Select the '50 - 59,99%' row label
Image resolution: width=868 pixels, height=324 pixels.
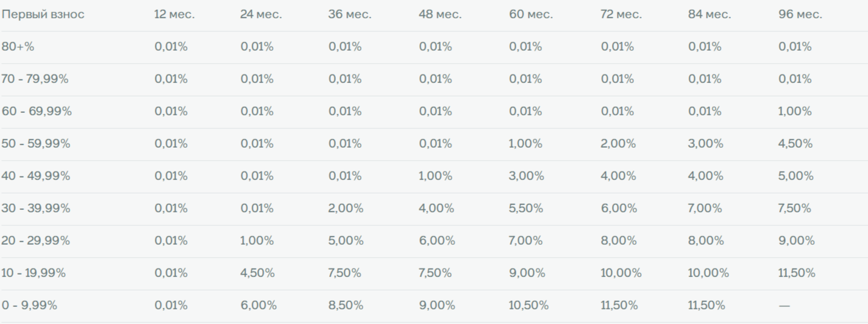click(35, 143)
